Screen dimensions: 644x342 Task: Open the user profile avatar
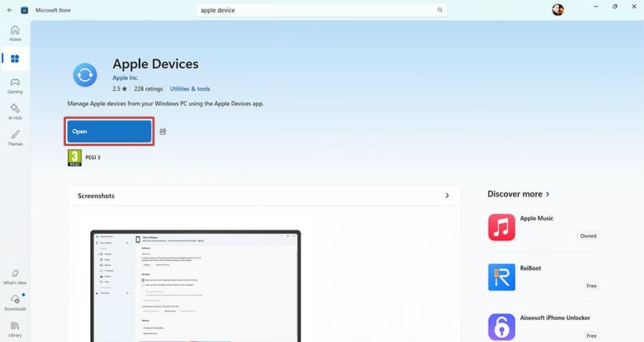coord(557,10)
